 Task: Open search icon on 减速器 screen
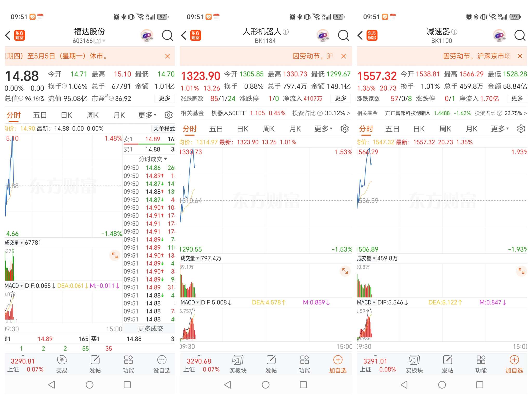pos(520,35)
